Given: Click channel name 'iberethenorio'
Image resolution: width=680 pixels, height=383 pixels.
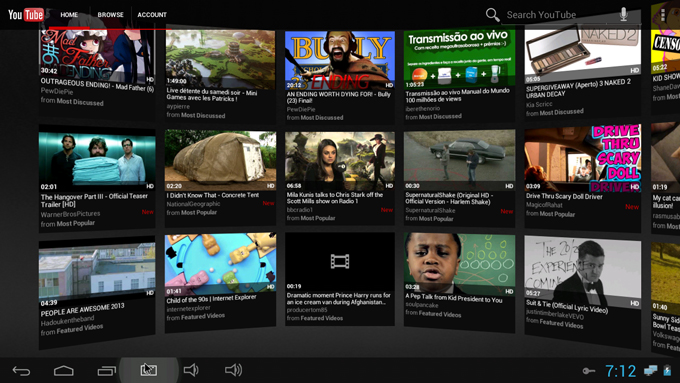Looking at the screenshot, I should pos(423,108).
